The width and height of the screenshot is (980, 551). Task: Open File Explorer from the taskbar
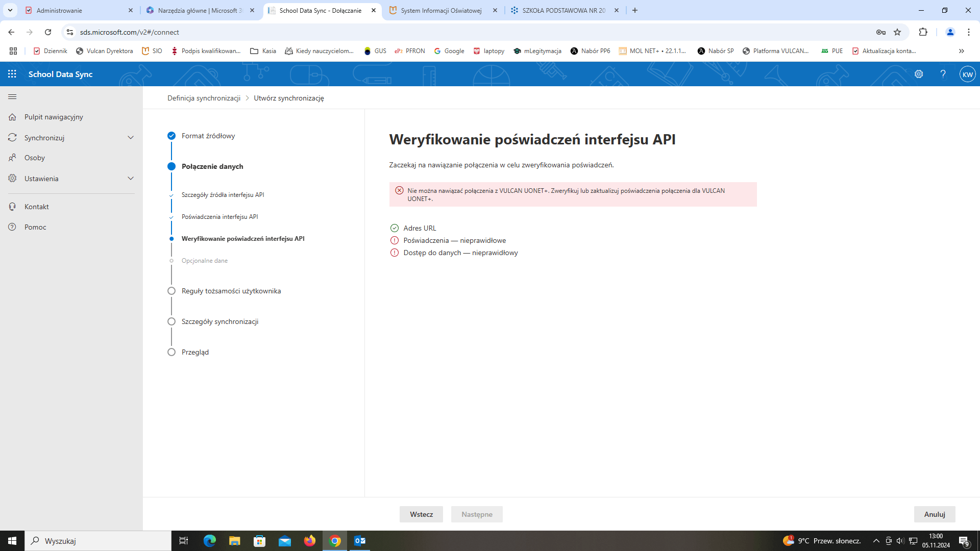(x=234, y=541)
